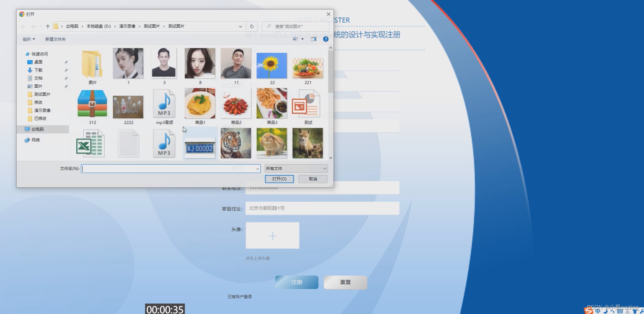Select the license plate image J·00002
The image size is (644, 314).
(200, 148)
